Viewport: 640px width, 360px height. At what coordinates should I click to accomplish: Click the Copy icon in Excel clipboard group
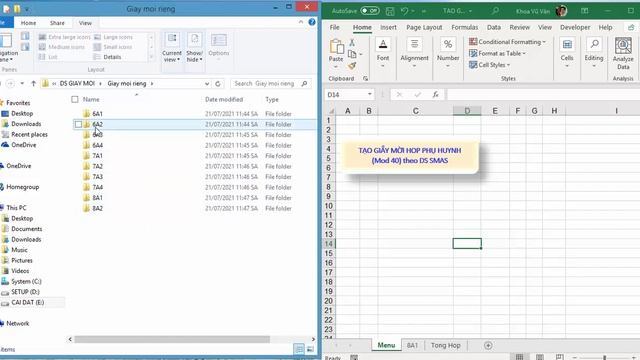(x=352, y=54)
